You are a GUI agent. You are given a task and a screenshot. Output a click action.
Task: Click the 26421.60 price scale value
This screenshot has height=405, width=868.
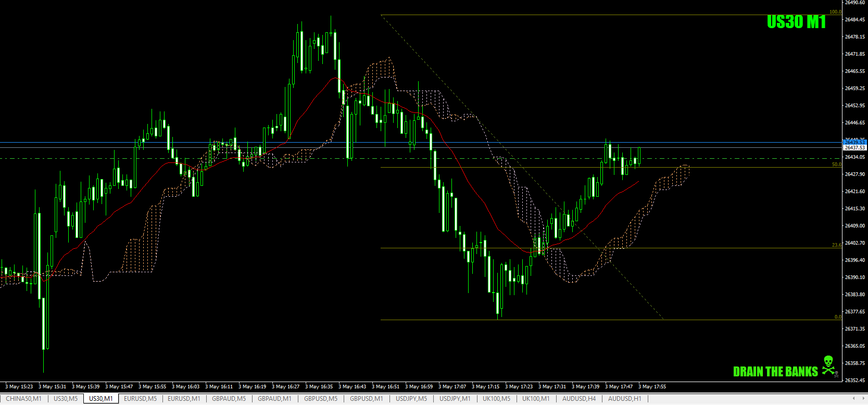click(855, 192)
